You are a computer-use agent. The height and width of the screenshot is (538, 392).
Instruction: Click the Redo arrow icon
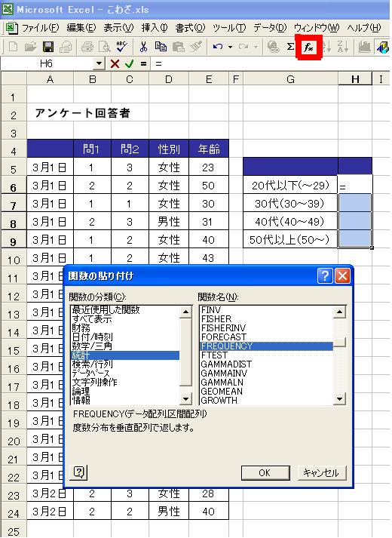pos(243,47)
